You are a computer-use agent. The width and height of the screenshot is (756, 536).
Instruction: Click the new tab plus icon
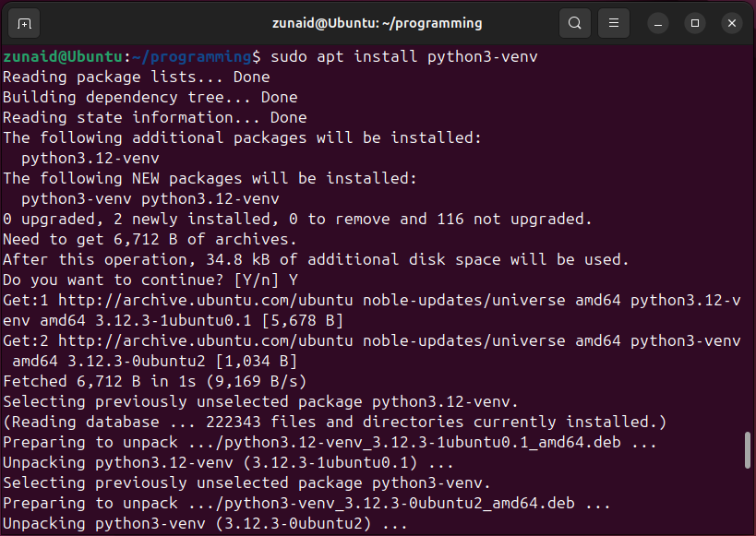(x=23, y=23)
